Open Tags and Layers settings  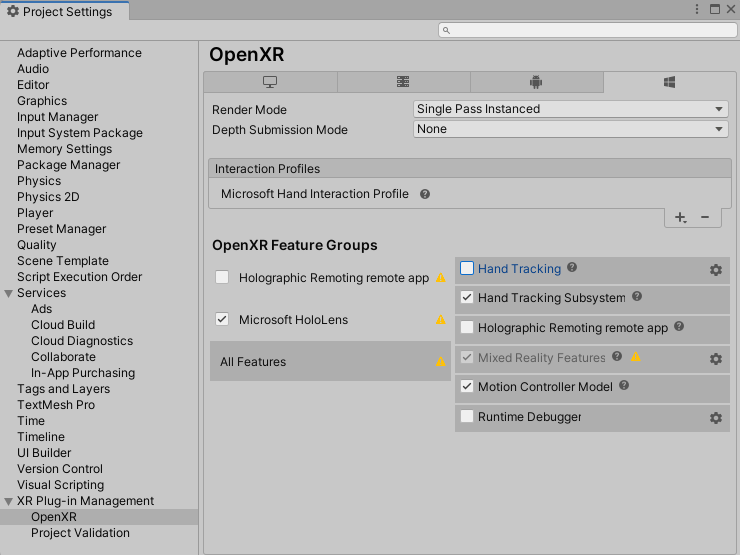[64, 389]
